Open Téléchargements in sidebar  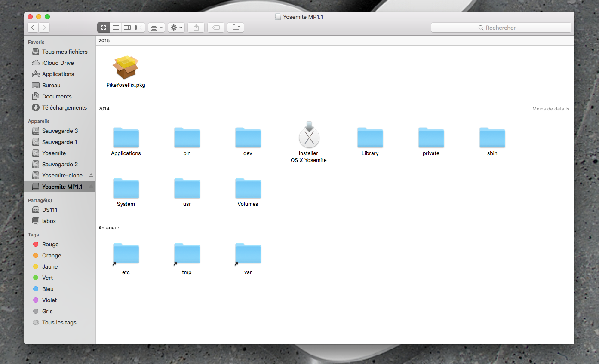tap(60, 107)
